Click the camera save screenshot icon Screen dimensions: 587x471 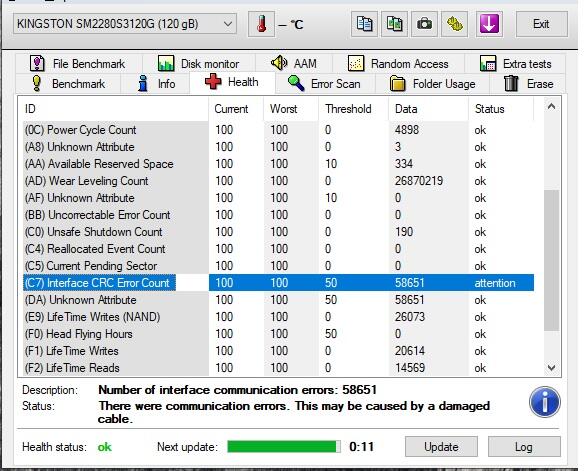[424, 24]
